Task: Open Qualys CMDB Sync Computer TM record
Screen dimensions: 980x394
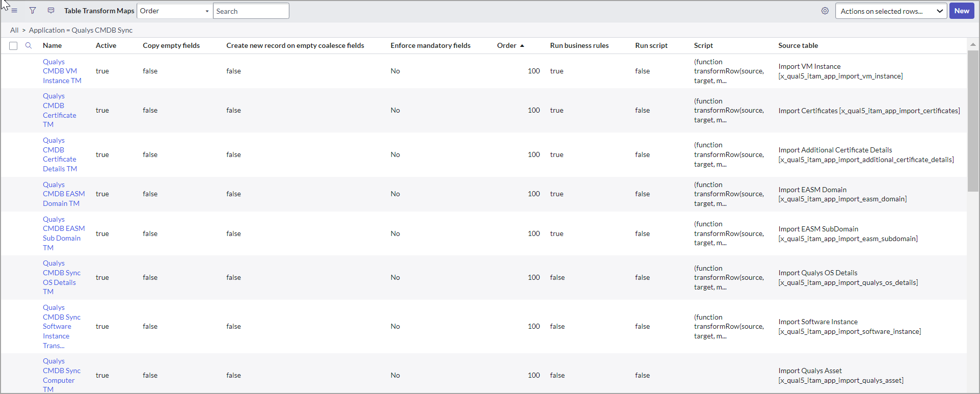Action: click(x=62, y=375)
